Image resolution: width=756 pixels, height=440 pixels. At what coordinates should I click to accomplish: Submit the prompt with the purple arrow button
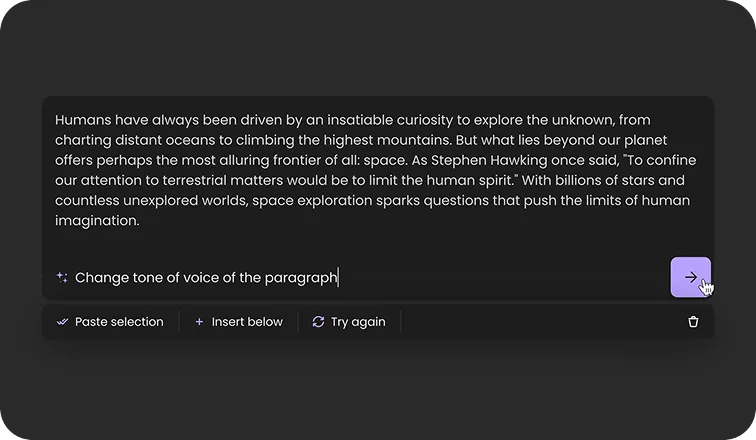pos(690,277)
